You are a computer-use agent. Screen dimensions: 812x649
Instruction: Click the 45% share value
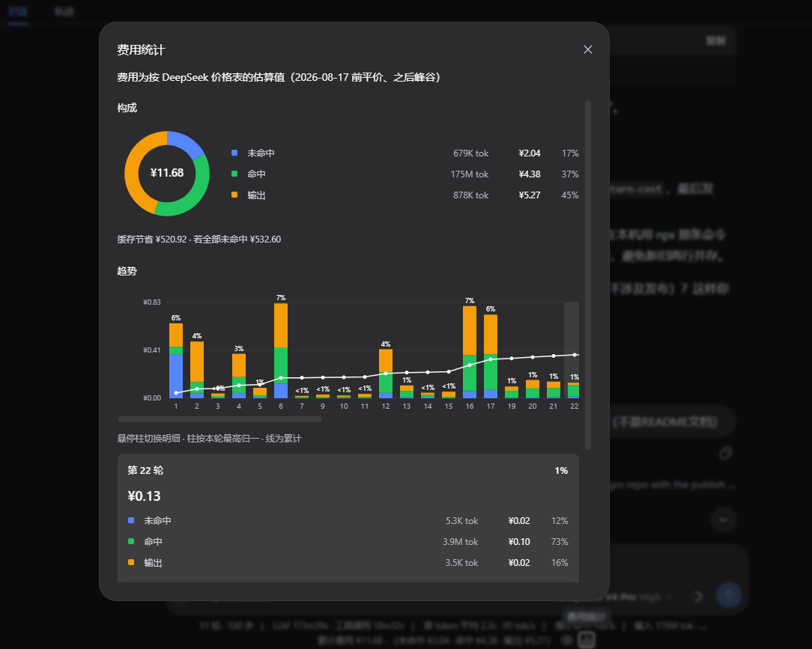[570, 195]
